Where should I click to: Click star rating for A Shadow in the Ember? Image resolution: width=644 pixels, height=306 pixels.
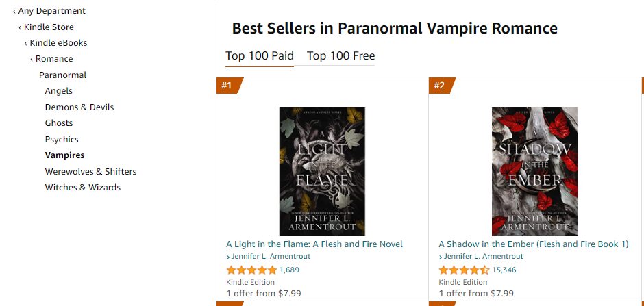[x=464, y=270]
